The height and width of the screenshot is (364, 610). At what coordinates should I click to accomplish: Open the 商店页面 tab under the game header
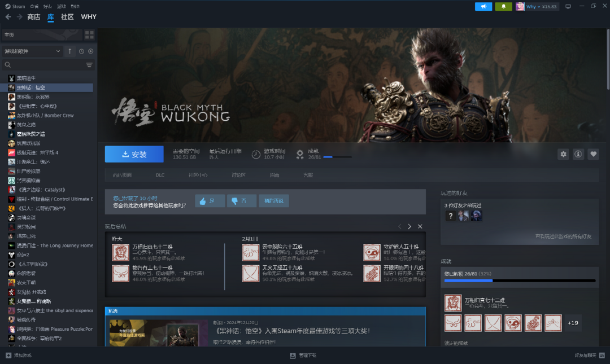122,176
